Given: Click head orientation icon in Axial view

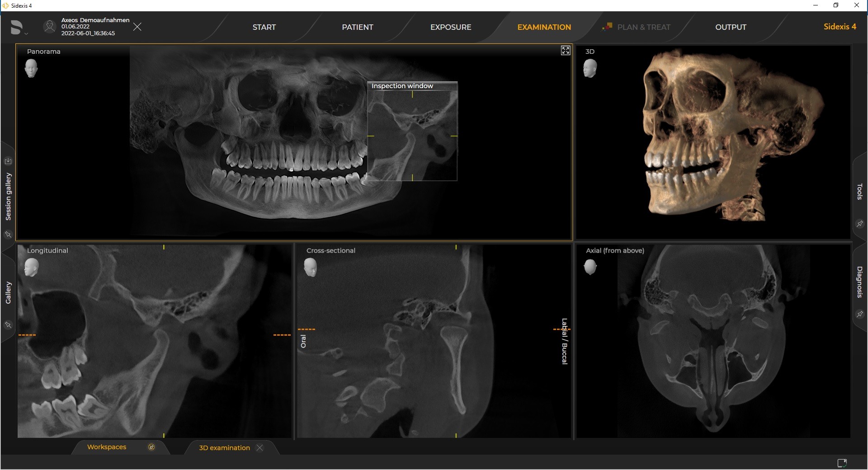Looking at the screenshot, I should (590, 267).
